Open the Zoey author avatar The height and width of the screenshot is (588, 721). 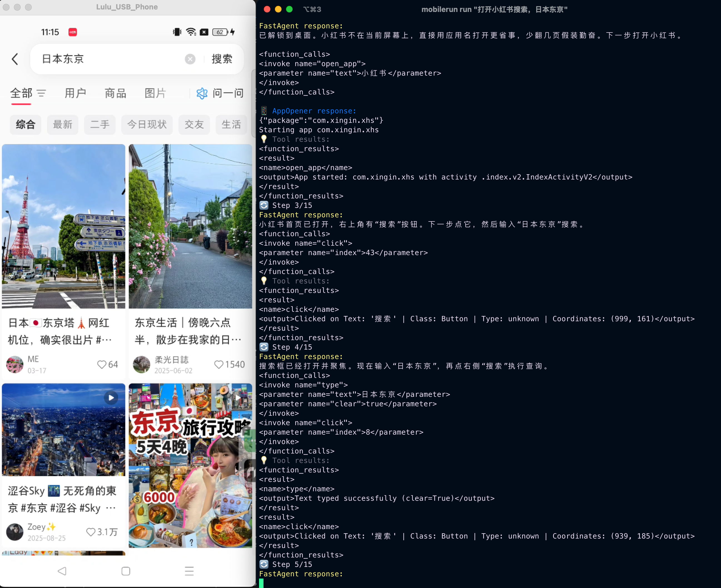coord(15,532)
